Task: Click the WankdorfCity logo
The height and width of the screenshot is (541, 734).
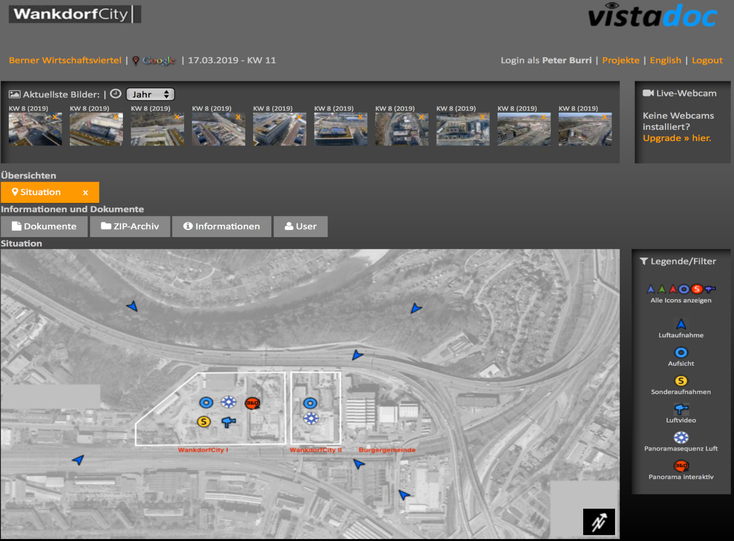Action: (75, 14)
